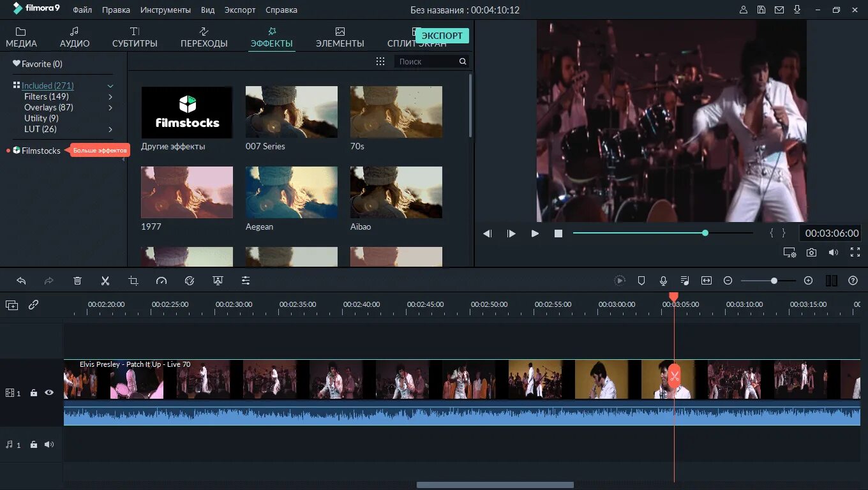868x490 pixels.
Task: Open preview quality display settings icon
Action: [x=790, y=253]
